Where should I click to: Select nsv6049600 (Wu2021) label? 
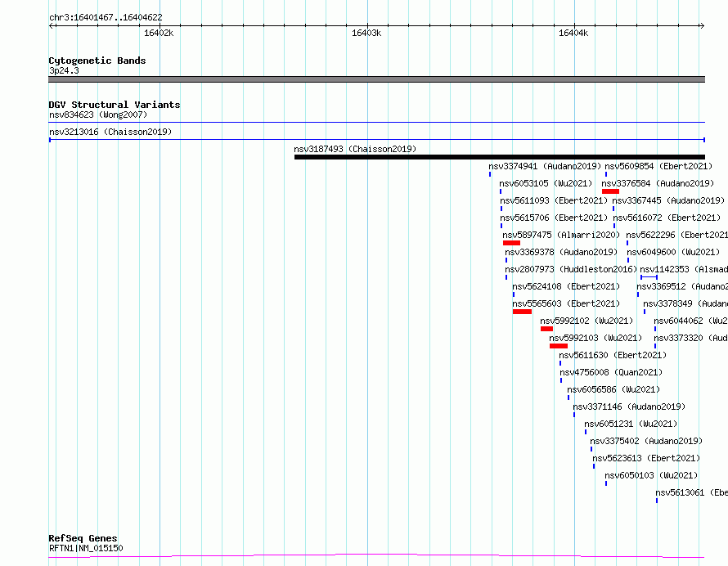tap(673, 252)
